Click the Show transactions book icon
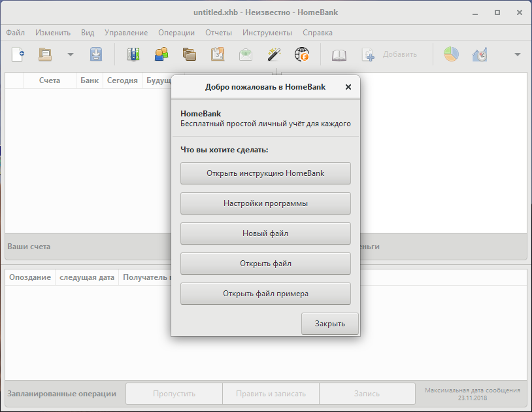The height and width of the screenshot is (412, 532). pos(339,55)
